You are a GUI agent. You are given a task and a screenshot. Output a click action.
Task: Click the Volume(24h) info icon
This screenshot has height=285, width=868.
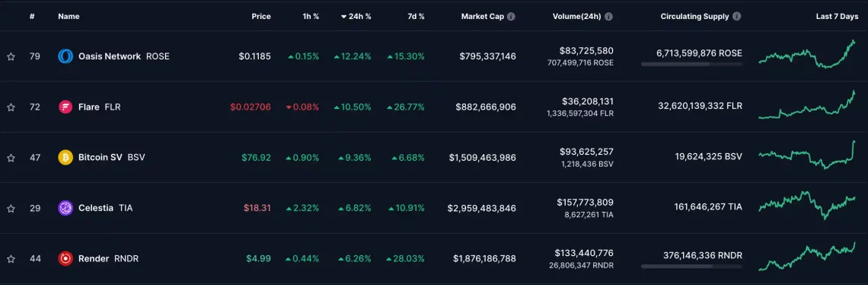click(x=608, y=17)
